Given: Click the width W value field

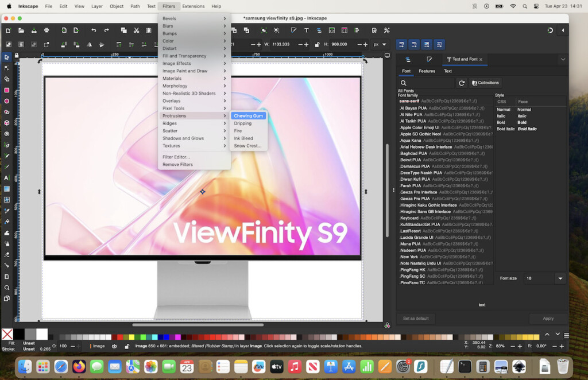Looking at the screenshot, I should coord(283,44).
